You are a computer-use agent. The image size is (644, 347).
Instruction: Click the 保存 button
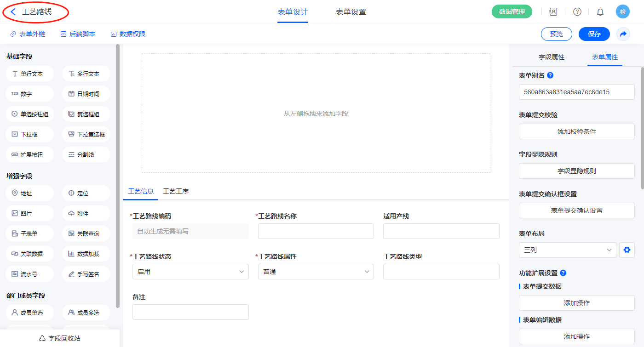pyautogui.click(x=594, y=34)
